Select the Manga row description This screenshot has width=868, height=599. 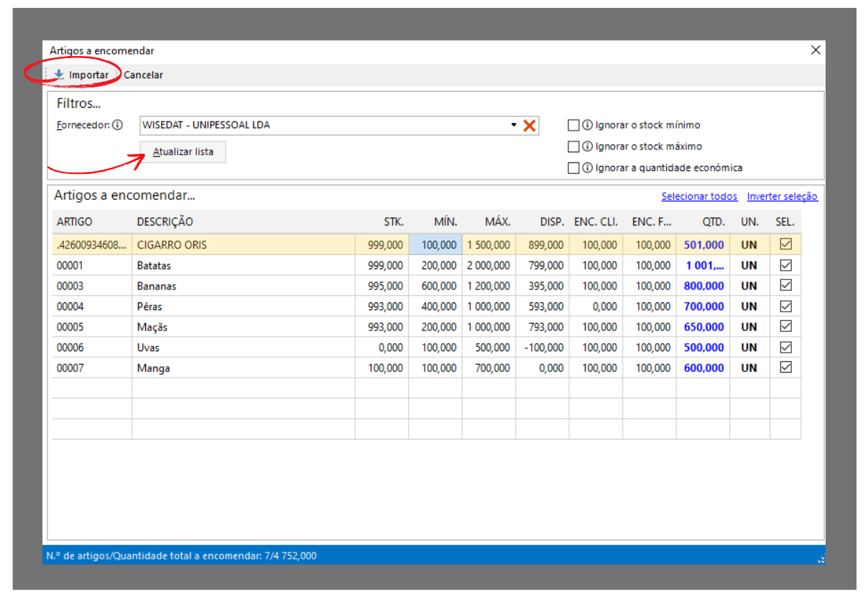[244, 368]
